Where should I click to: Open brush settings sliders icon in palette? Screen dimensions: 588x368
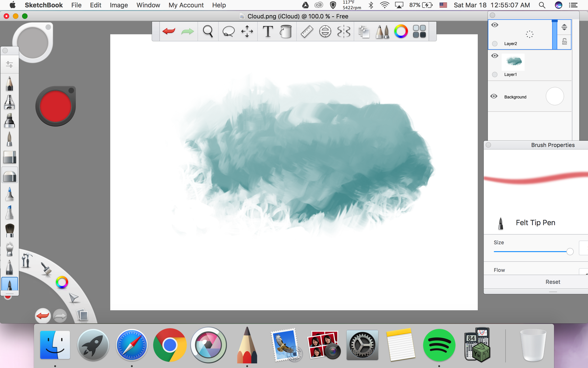click(9, 64)
